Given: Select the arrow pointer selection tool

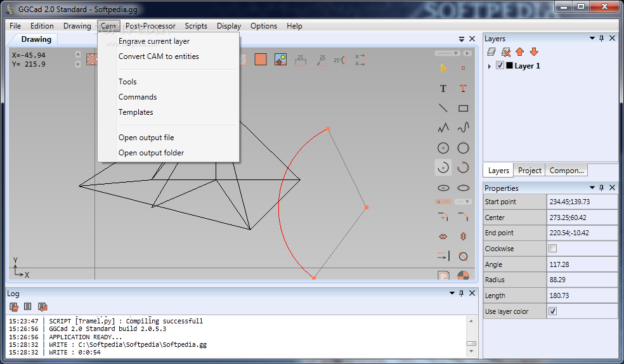Looking at the screenshot, I should pos(443,68).
